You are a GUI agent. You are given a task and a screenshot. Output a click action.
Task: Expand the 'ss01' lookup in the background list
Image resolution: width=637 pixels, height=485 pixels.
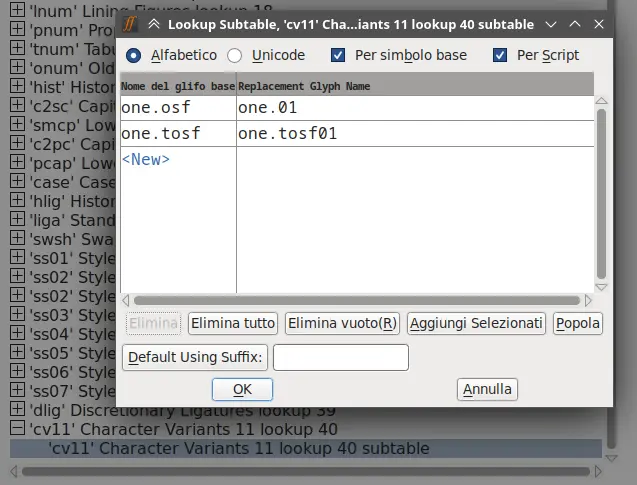point(17,257)
